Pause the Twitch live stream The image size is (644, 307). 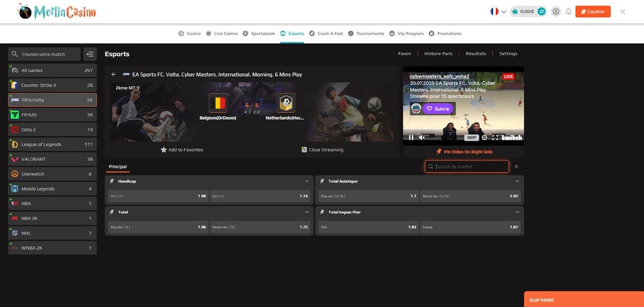click(x=412, y=137)
